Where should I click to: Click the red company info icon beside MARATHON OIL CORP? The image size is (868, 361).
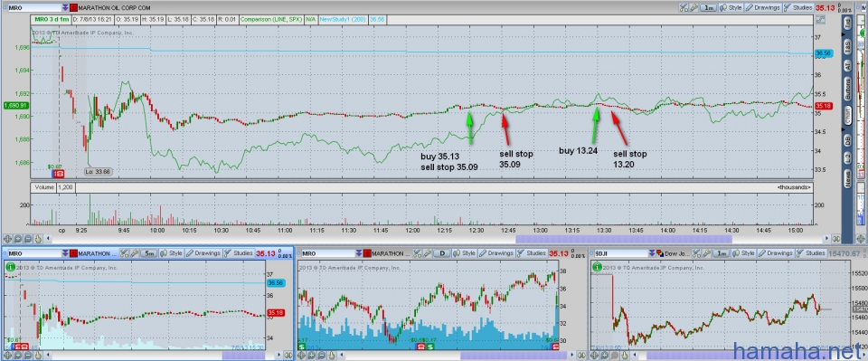(74, 8)
